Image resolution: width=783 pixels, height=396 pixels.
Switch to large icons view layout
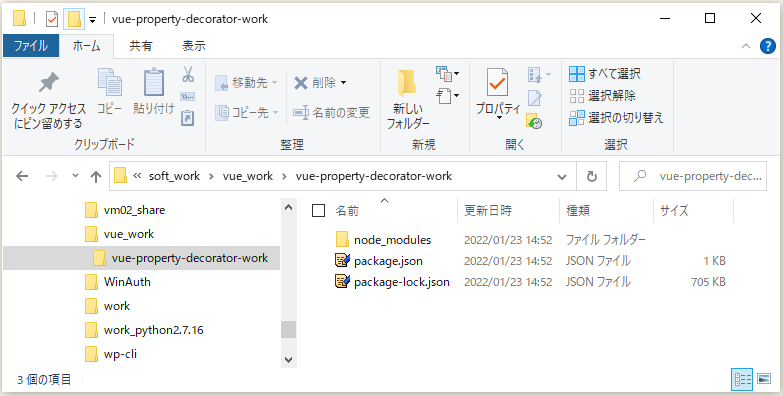coord(764,380)
